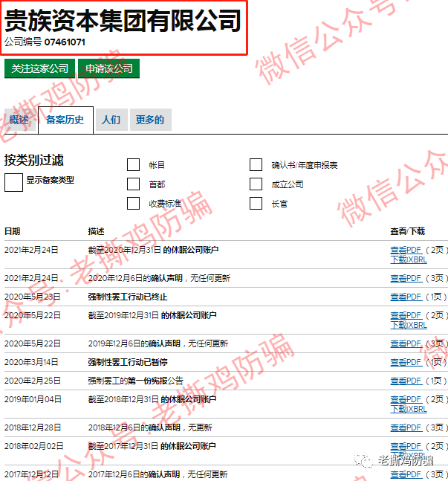Open 查看PDF for 2019年12月6日的确认声明

(406, 343)
